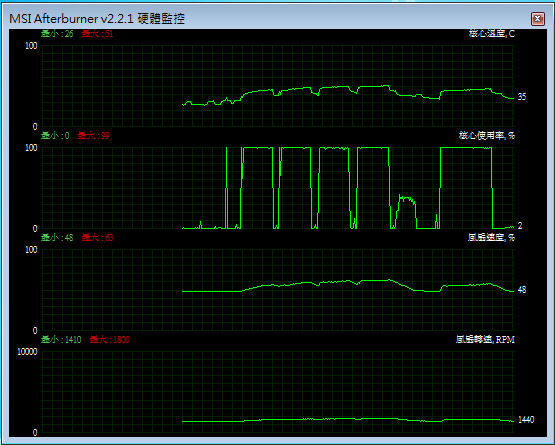
Task: Click the core temperature maximum value 51
Action: click(x=108, y=34)
